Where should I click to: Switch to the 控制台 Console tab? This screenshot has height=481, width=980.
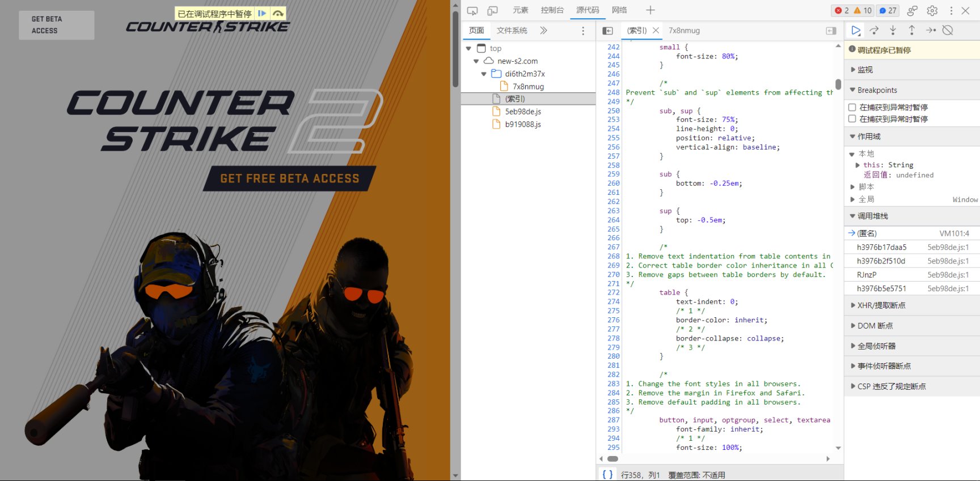pyautogui.click(x=552, y=10)
